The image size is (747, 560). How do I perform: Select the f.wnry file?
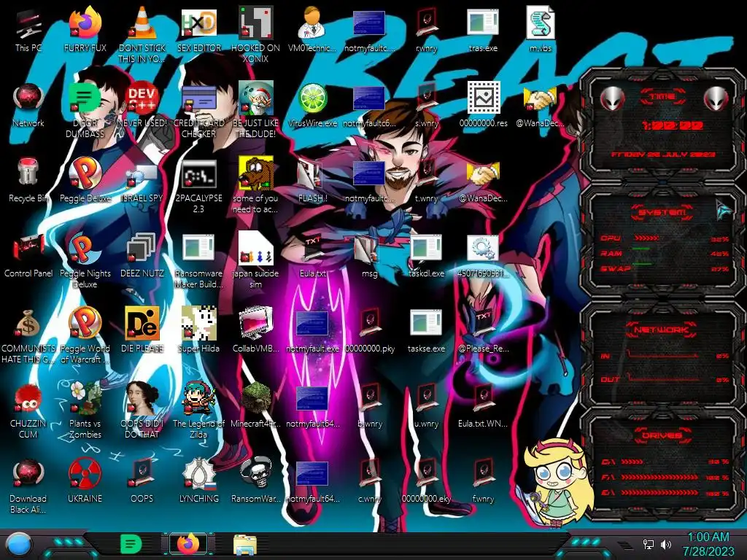(x=483, y=481)
